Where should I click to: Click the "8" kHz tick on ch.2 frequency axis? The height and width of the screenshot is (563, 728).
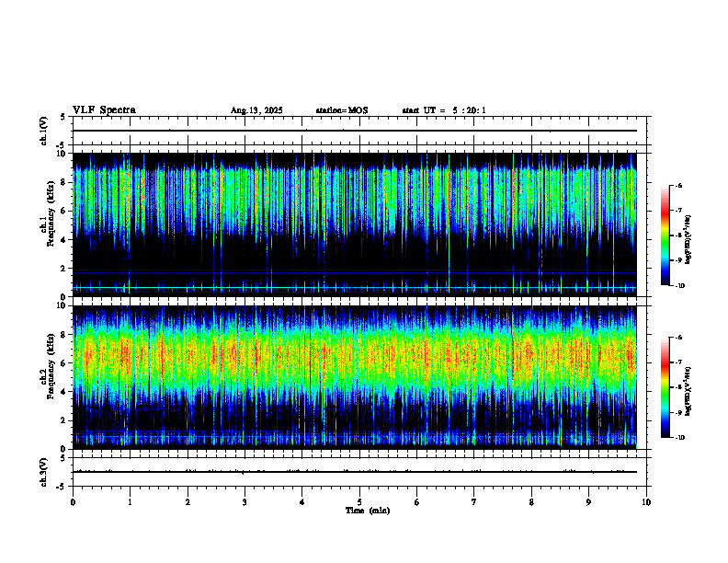tap(64, 335)
